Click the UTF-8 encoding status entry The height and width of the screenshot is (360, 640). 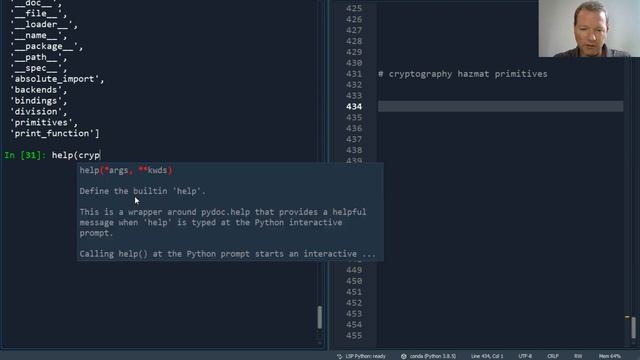pos(525,356)
